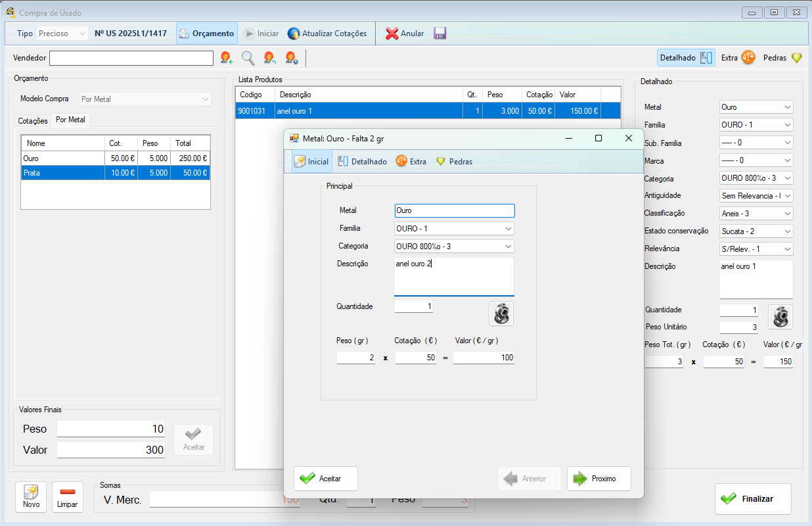The height and width of the screenshot is (526, 812).
Task: Click the add vendor icon with plus
Action: click(x=227, y=58)
